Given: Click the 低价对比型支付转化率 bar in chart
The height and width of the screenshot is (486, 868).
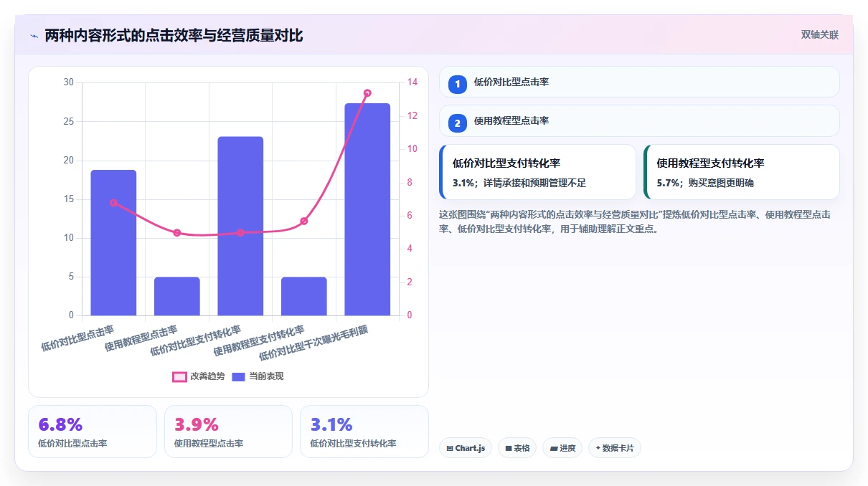Looking at the screenshot, I should click(x=240, y=226).
